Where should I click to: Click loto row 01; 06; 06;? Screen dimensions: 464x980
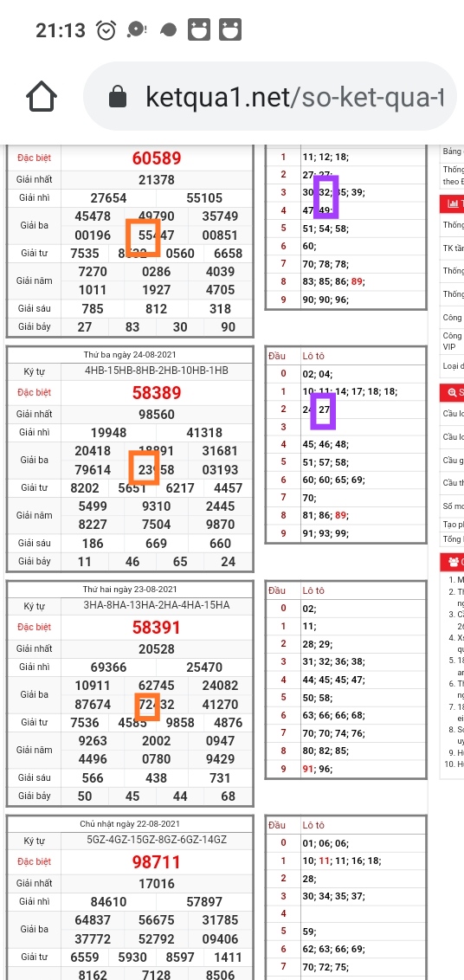(325, 843)
